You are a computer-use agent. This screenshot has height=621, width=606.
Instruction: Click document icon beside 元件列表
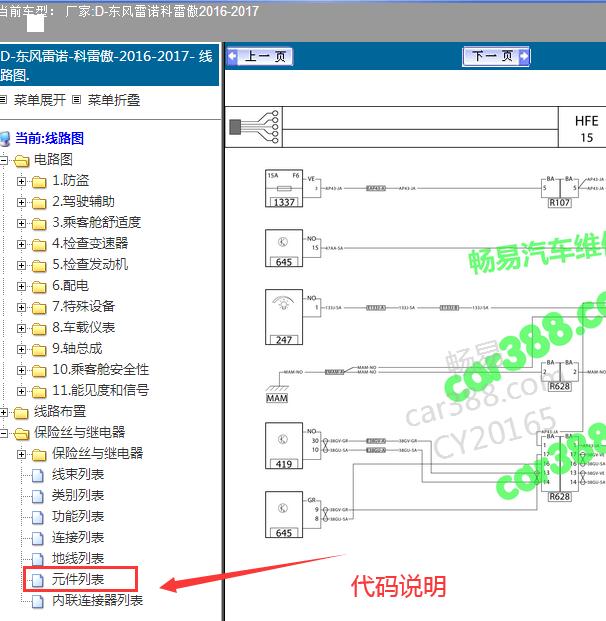(38, 580)
